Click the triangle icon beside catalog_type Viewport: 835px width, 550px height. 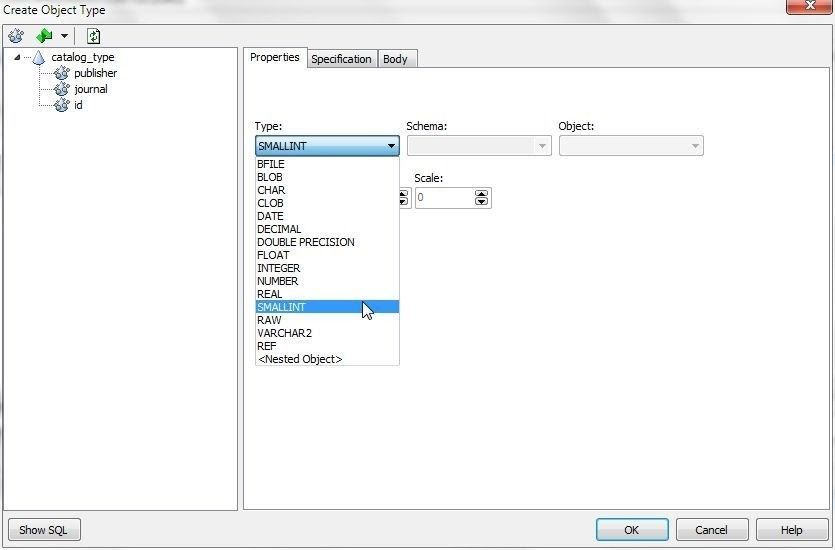[38, 57]
